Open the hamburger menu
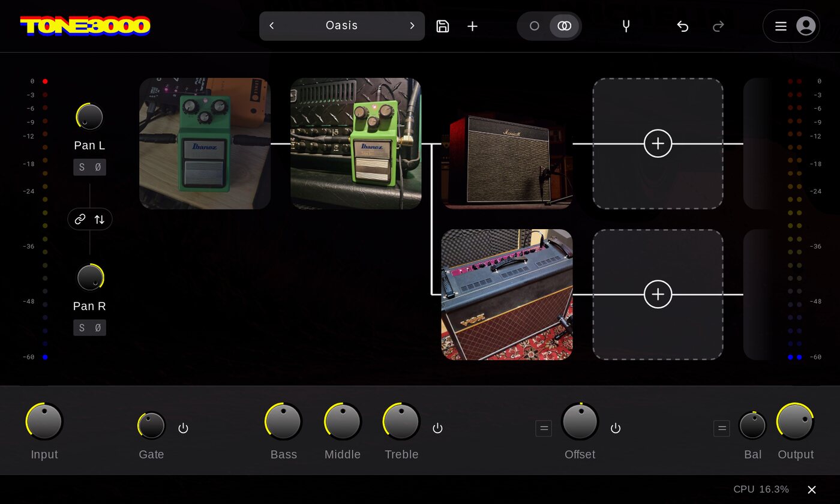The width and height of the screenshot is (840, 504). click(x=781, y=26)
